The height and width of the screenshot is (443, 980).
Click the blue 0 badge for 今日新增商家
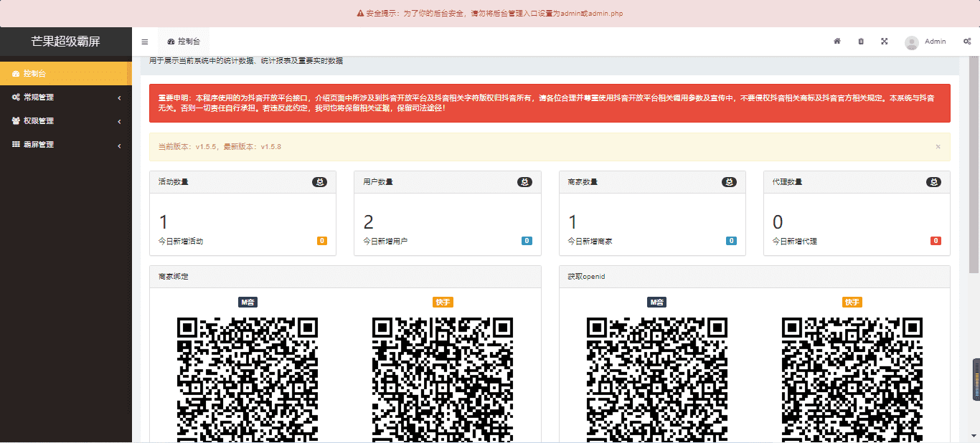(731, 241)
